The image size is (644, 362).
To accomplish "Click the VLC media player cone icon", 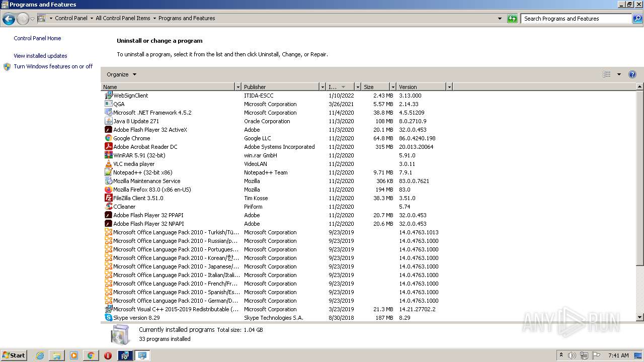I will pyautogui.click(x=108, y=164).
